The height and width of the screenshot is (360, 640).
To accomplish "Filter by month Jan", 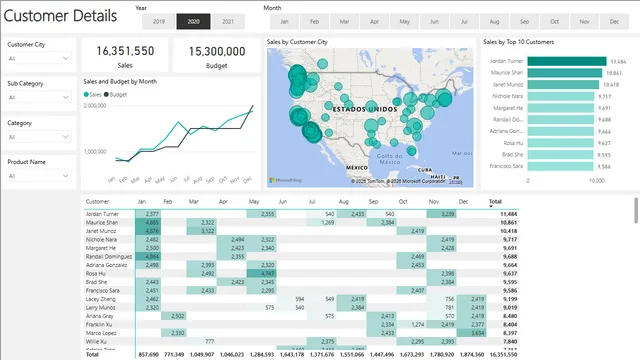I will [284, 22].
